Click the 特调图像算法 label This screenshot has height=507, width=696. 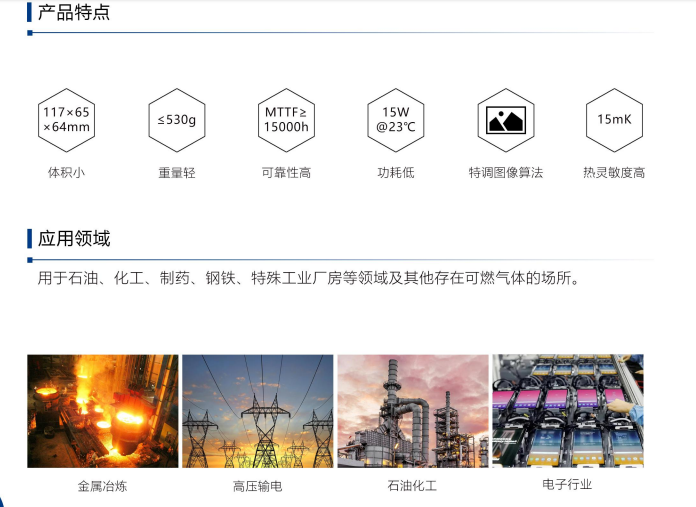pyautogui.click(x=505, y=173)
